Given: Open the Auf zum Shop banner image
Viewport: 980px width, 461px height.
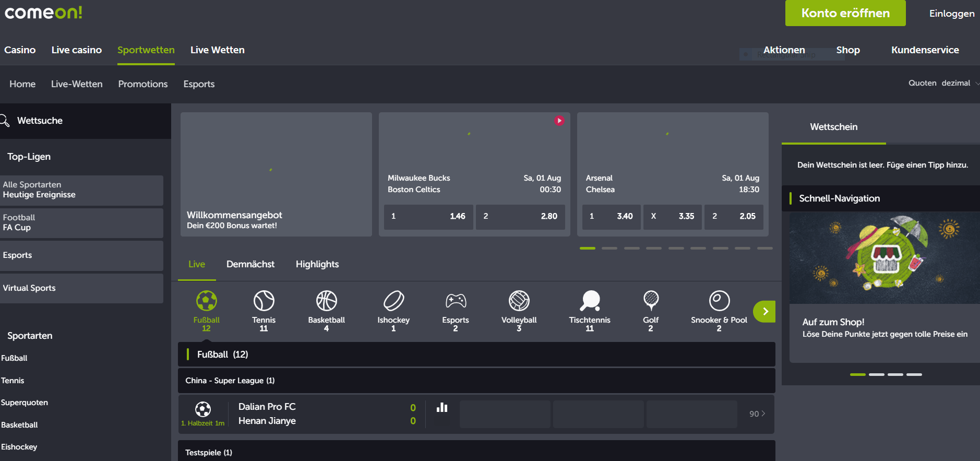Looking at the screenshot, I should (x=885, y=258).
